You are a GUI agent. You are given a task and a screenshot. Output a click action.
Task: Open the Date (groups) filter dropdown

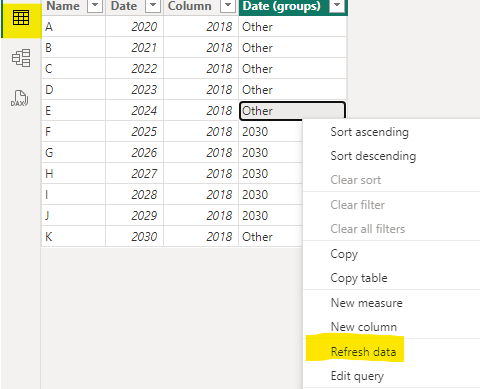tap(337, 6)
